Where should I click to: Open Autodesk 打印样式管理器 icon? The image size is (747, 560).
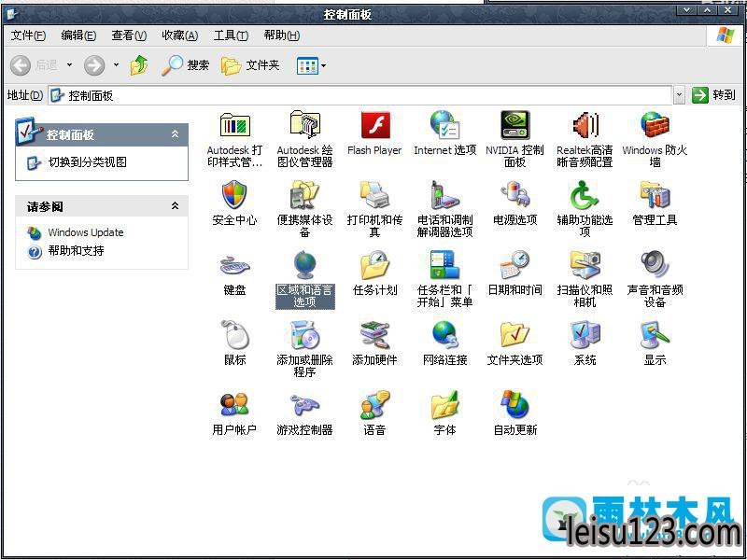[235, 126]
